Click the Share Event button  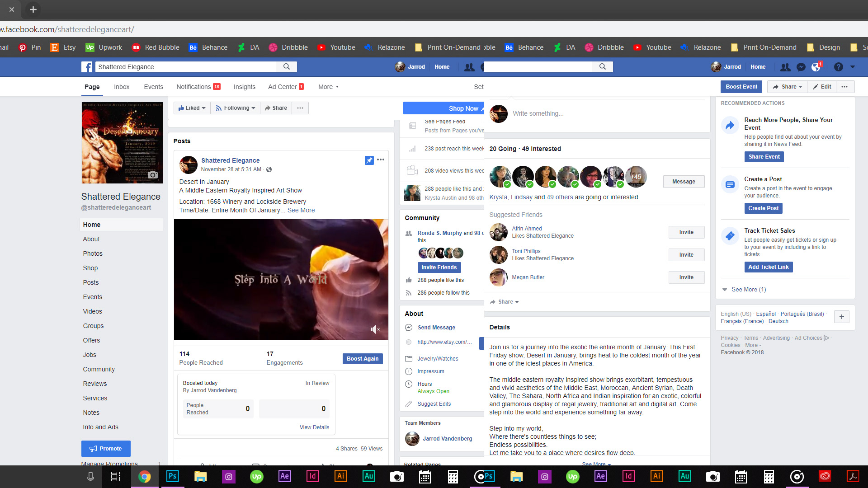tap(764, 157)
